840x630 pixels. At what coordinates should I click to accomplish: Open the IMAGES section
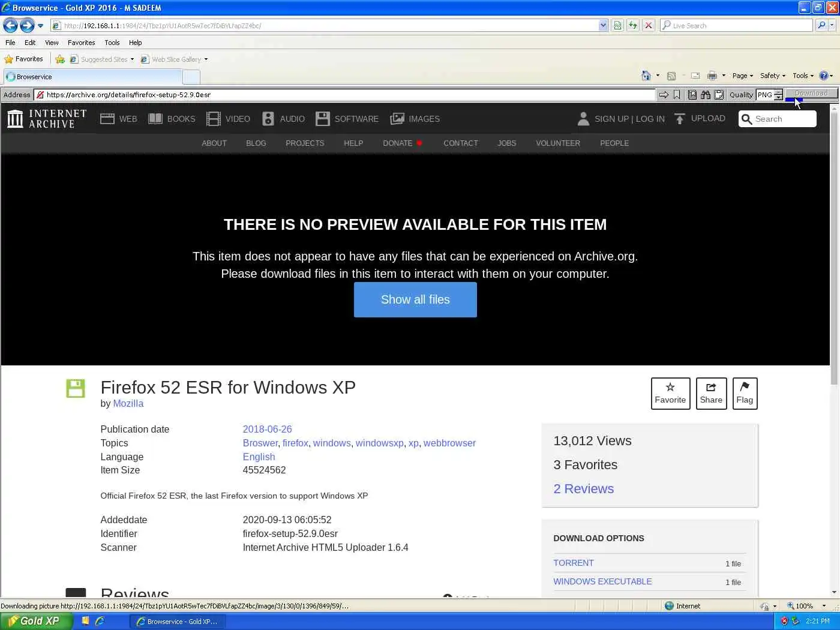[415, 119]
